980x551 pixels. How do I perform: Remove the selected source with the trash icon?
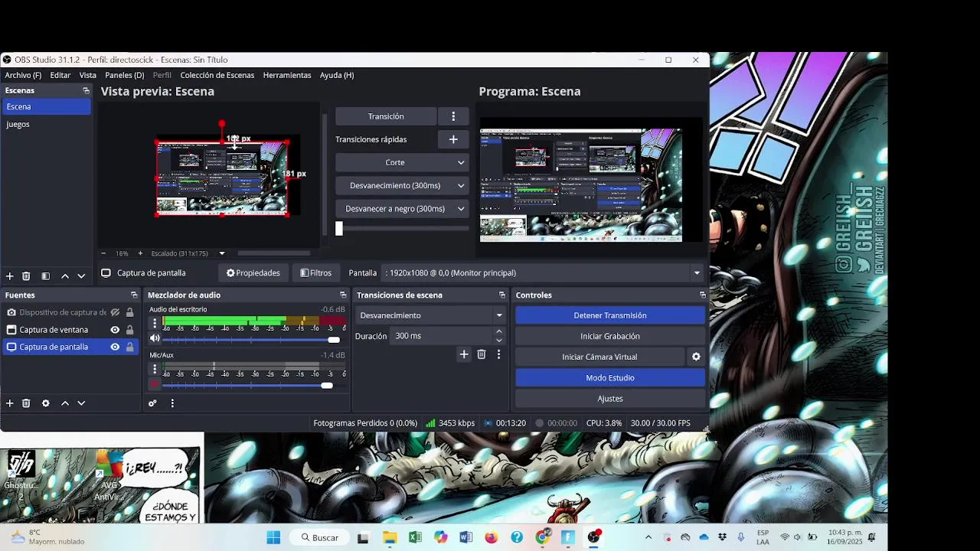[26, 403]
